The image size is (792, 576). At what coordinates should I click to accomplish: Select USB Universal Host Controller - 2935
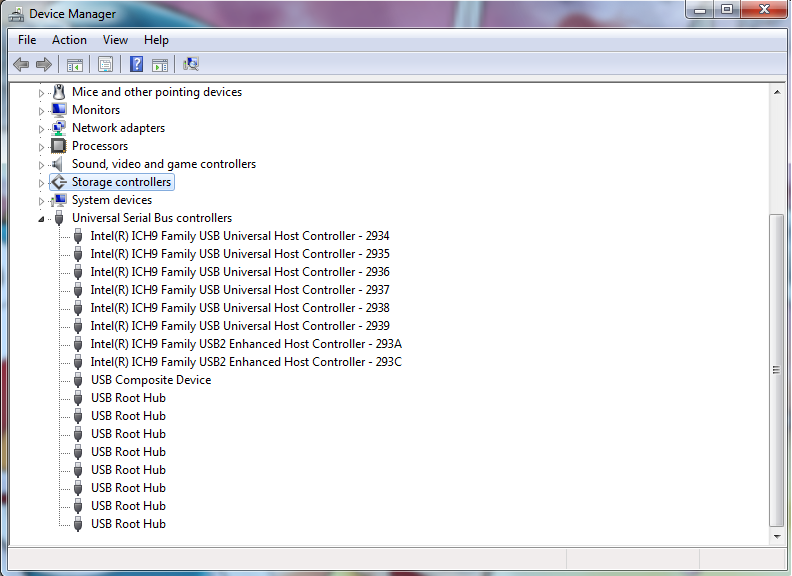(240, 254)
